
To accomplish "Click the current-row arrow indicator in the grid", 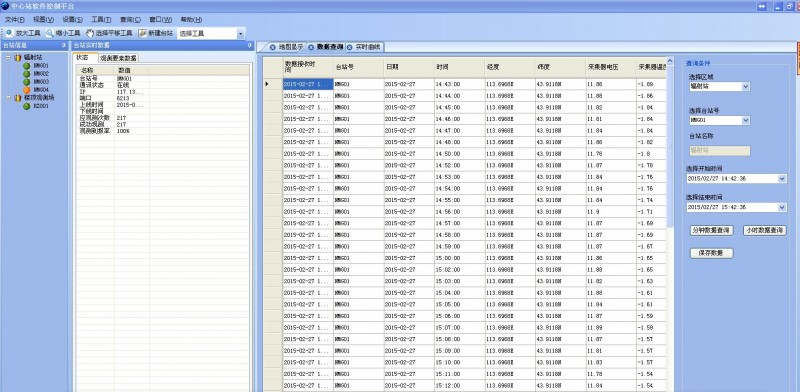I will 267,84.
